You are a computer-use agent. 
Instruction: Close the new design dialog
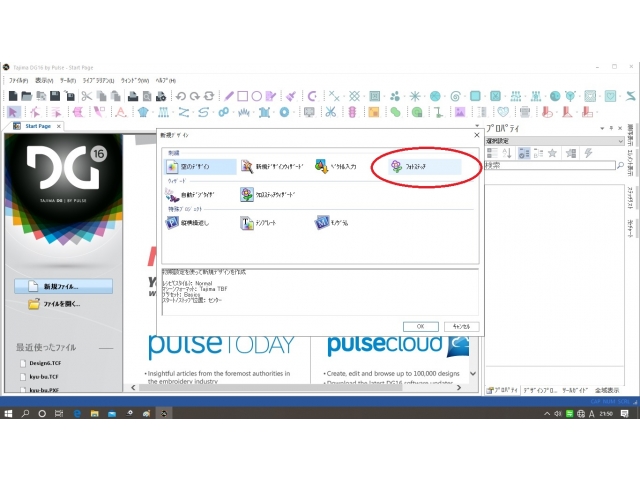tap(476, 135)
